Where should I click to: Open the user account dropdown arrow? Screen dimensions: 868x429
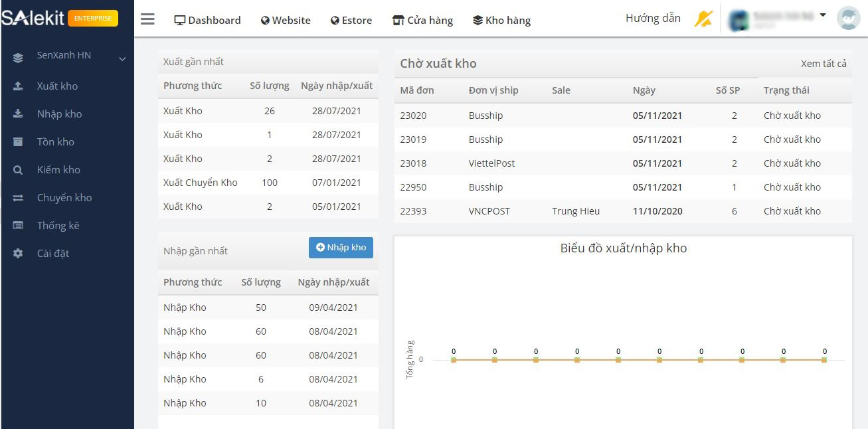(x=823, y=15)
